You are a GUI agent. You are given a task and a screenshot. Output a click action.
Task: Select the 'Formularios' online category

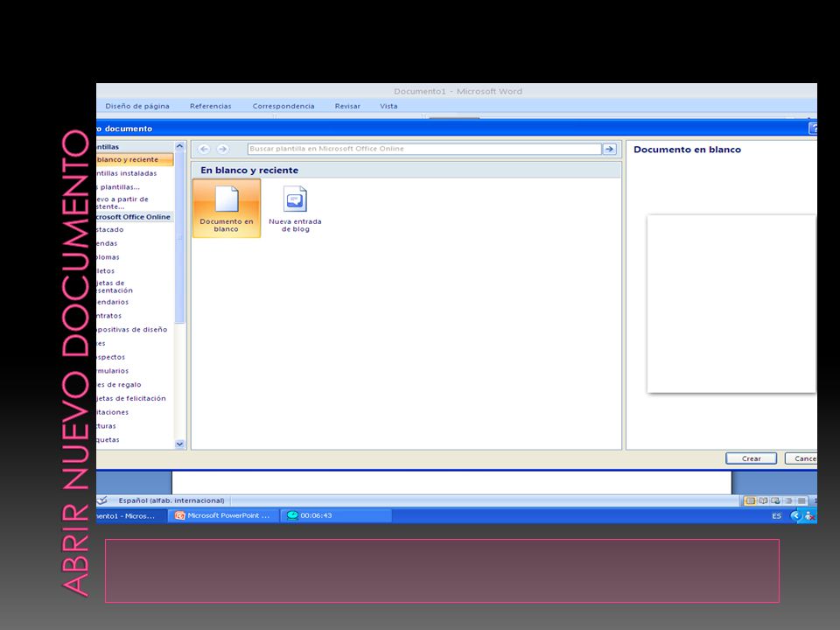113,371
